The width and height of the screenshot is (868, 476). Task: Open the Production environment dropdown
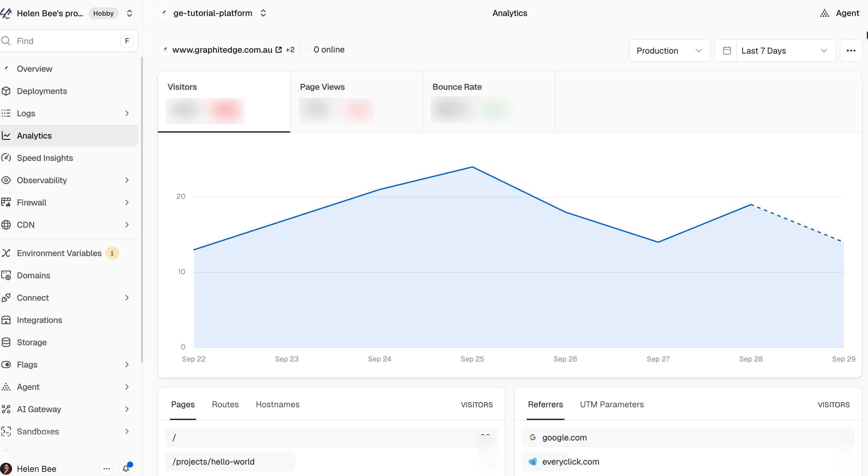click(670, 51)
